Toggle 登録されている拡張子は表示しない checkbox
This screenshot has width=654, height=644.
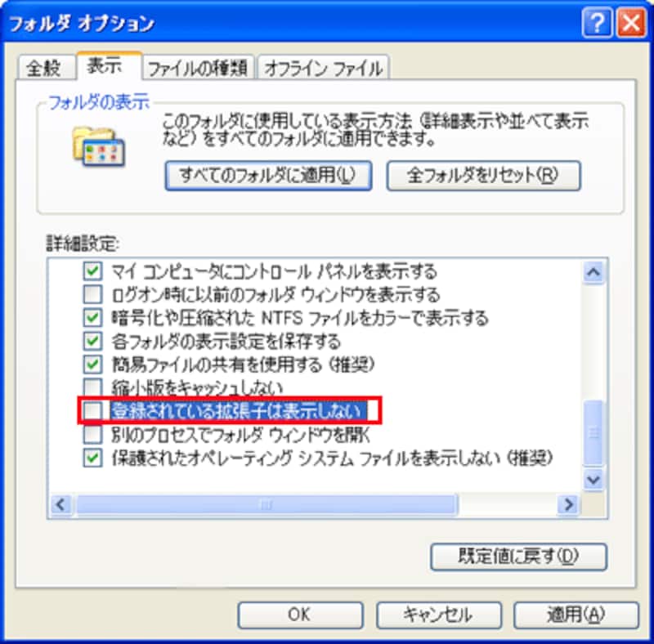pos(92,411)
